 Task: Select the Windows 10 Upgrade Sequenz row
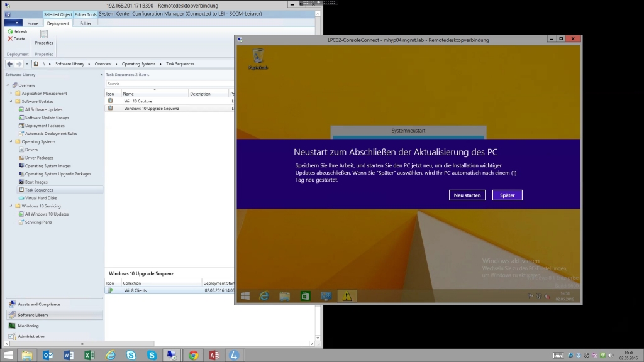[169, 108]
